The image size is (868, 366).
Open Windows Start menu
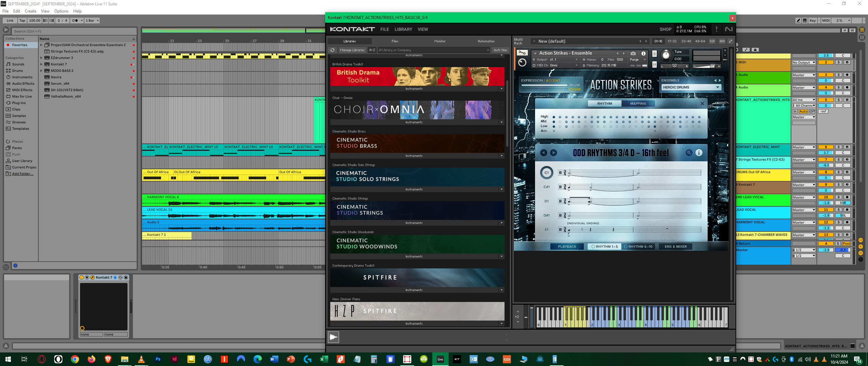(x=8, y=359)
